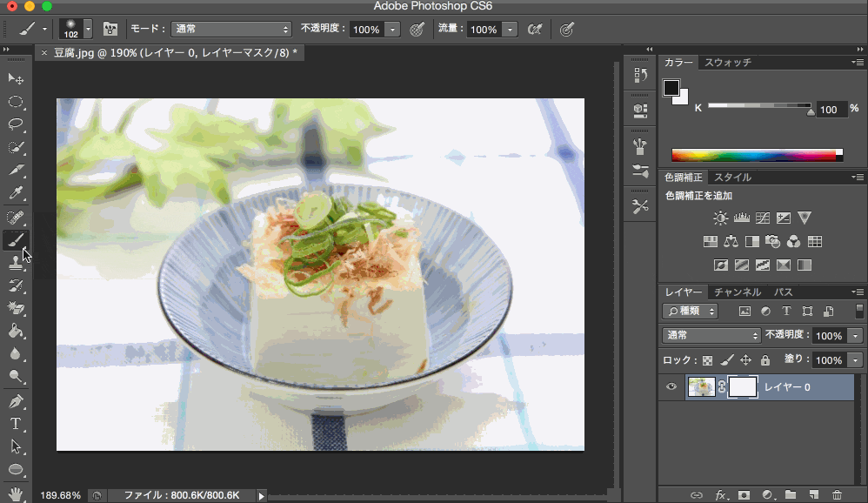Switch to the パス tab
Screen dimensions: 868x503
point(784,292)
